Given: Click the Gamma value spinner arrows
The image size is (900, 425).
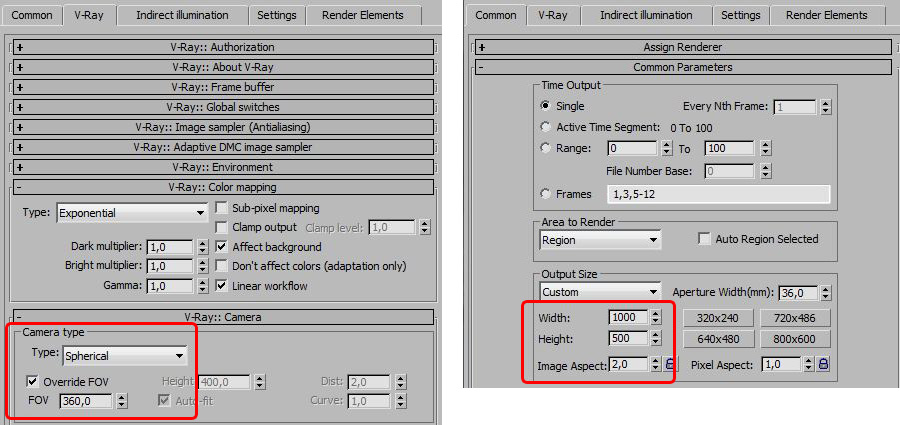Looking at the screenshot, I should pos(202,286).
